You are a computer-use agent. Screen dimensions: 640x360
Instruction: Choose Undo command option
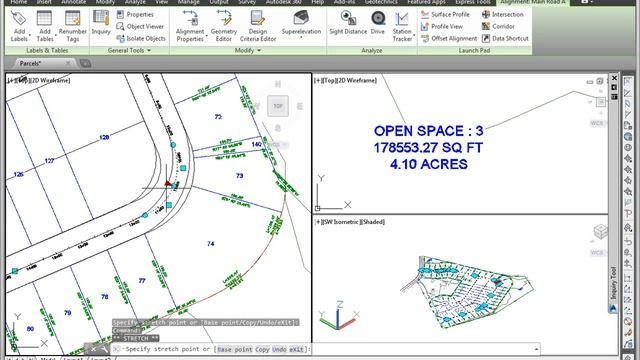[279, 349]
